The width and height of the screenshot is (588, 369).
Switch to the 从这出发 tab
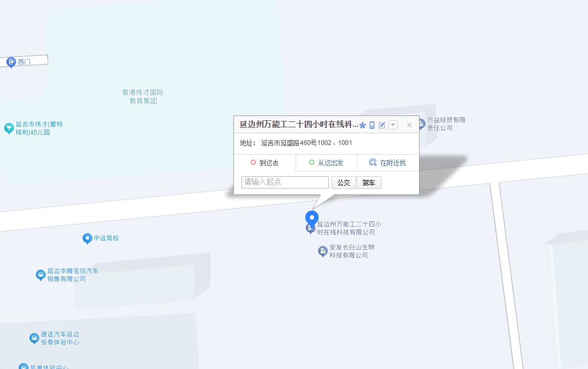click(326, 163)
